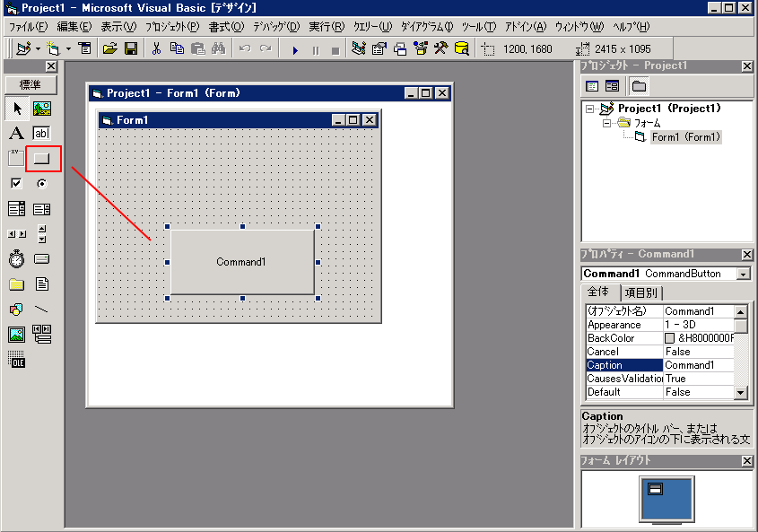The width and height of the screenshot is (758, 532).
Task: Open the Object Browser toolbar icon
Action: pyautogui.click(x=422, y=48)
